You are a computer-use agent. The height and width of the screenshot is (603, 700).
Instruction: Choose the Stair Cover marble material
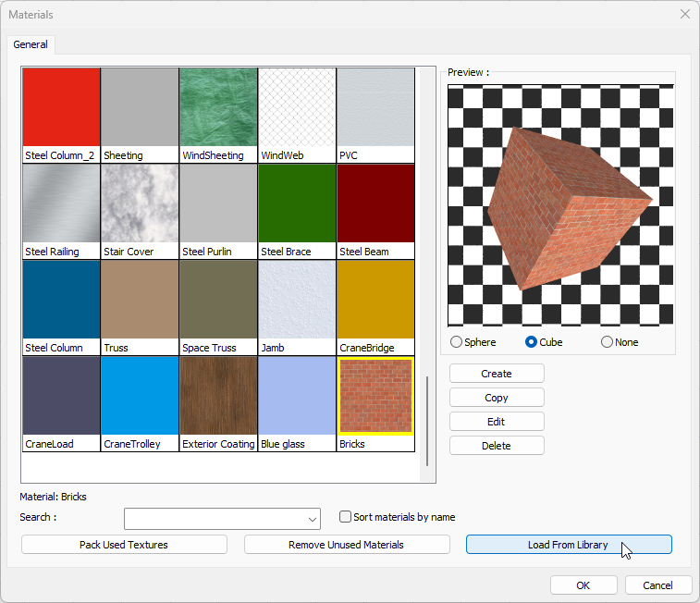click(x=140, y=204)
